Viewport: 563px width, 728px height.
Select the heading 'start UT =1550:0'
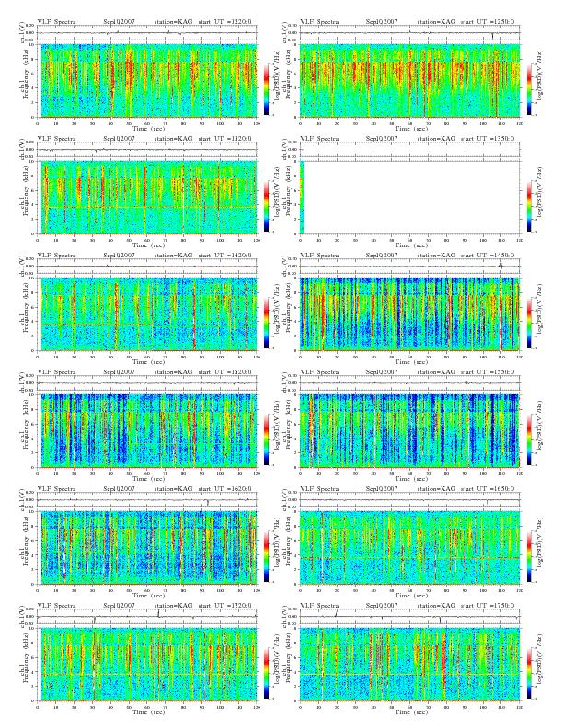[488, 372]
